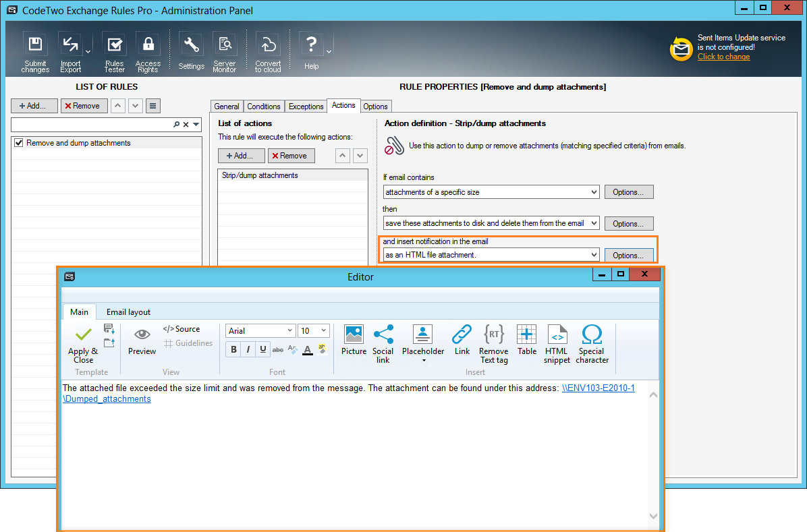Open Access Rights settings
Screen dimensions: 807x532
pyautogui.click(x=148, y=53)
